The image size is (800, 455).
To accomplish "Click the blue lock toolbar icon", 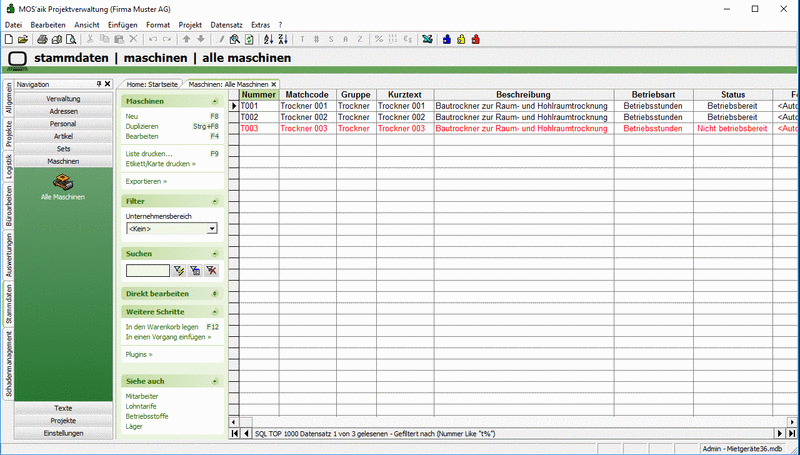I will 447,39.
